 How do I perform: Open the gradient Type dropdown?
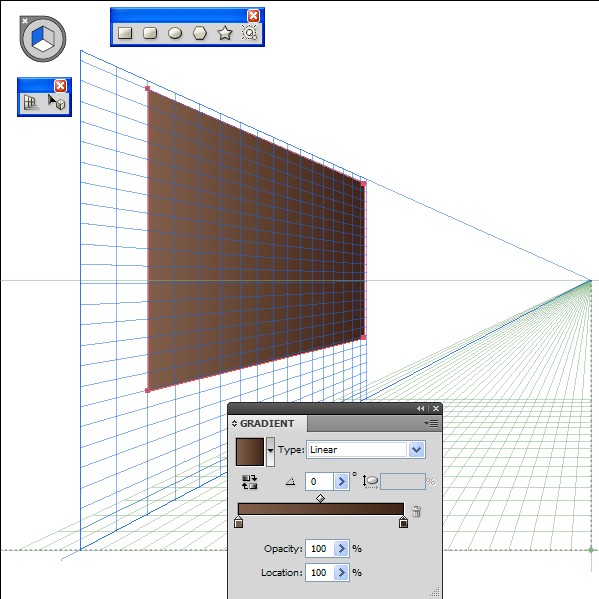417,450
